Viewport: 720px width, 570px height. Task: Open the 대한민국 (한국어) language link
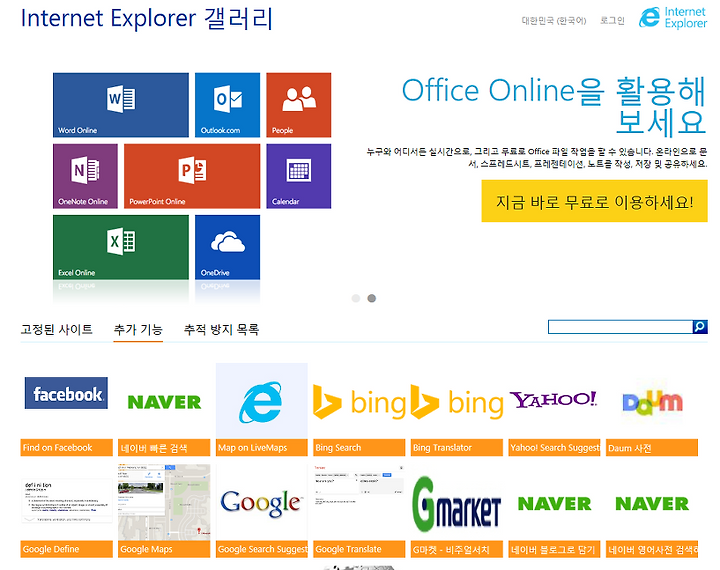click(554, 21)
